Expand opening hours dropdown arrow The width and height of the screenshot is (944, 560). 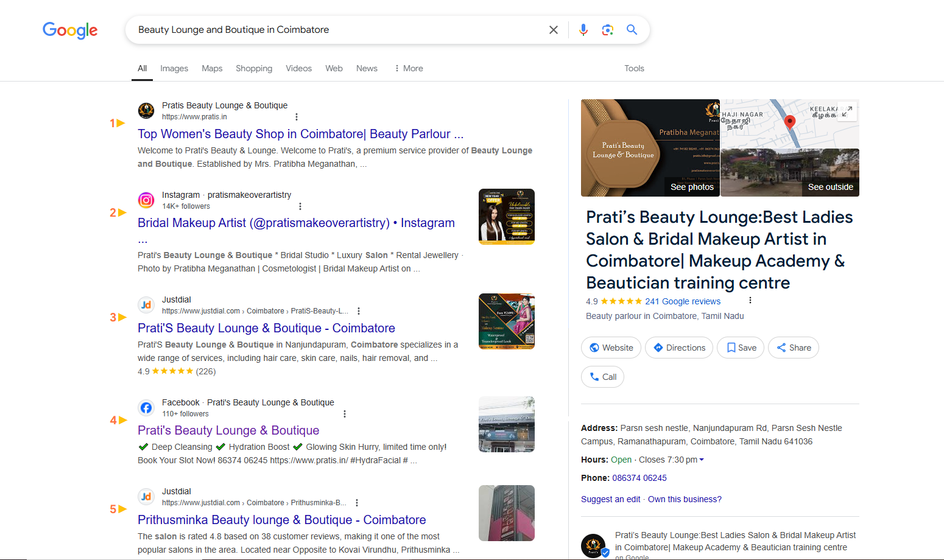tap(702, 460)
